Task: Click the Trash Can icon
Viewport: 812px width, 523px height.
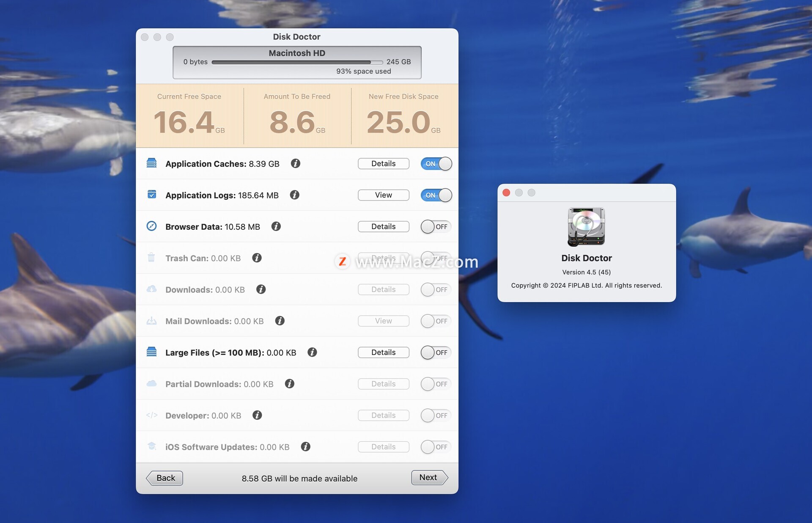Action: [151, 257]
